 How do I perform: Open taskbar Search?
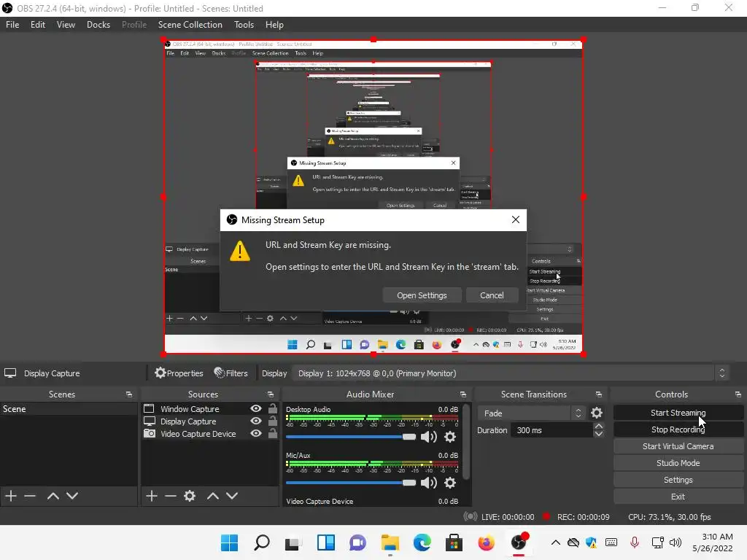pyautogui.click(x=262, y=542)
